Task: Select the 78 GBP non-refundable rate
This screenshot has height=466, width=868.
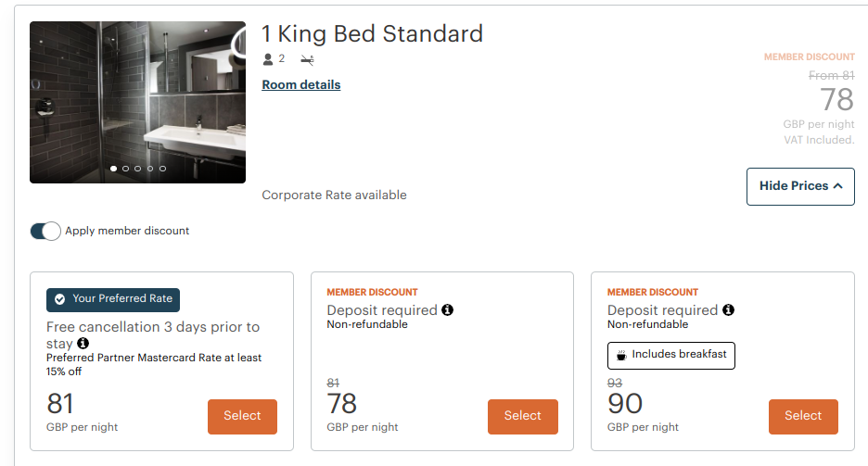Action: pyautogui.click(x=522, y=416)
